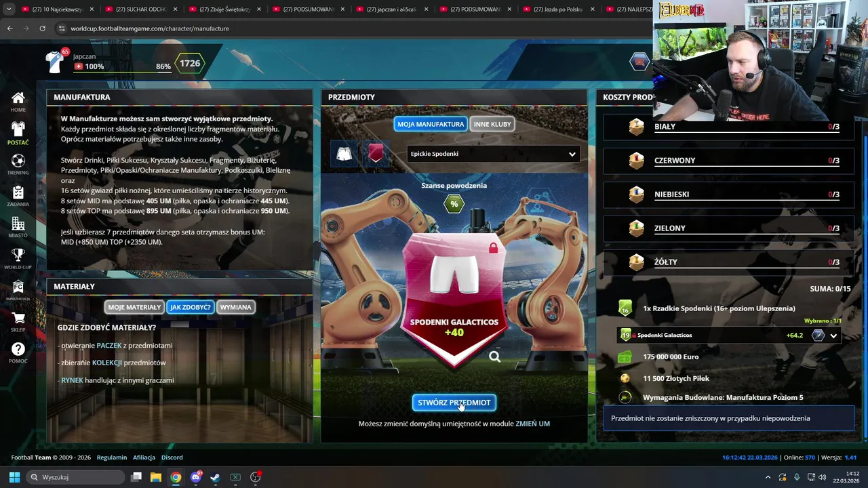
Task: Click the Zielony material box icon
Action: tap(636, 228)
